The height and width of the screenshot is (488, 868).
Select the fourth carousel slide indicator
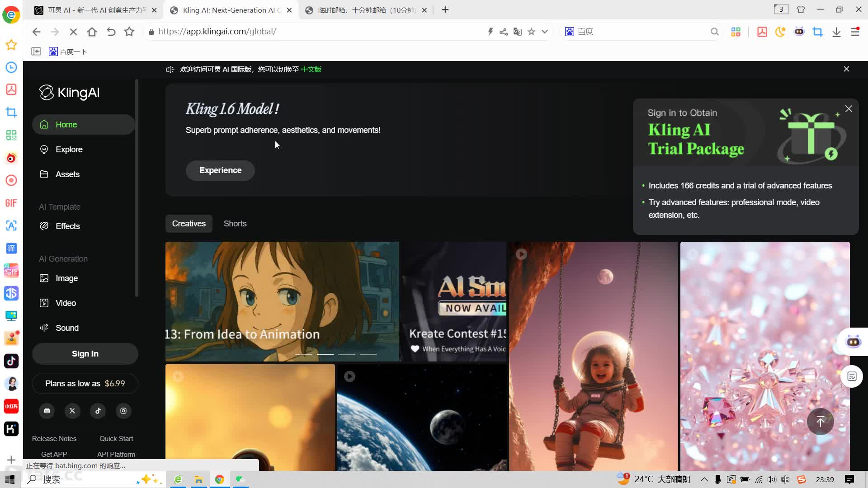[x=368, y=354]
